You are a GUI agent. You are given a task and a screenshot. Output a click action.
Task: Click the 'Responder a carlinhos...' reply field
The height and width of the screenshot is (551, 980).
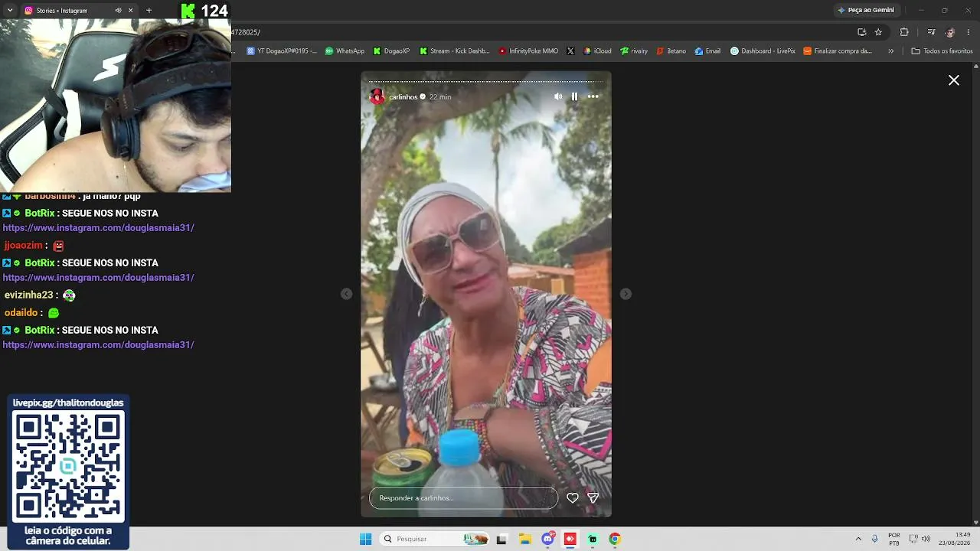464,498
